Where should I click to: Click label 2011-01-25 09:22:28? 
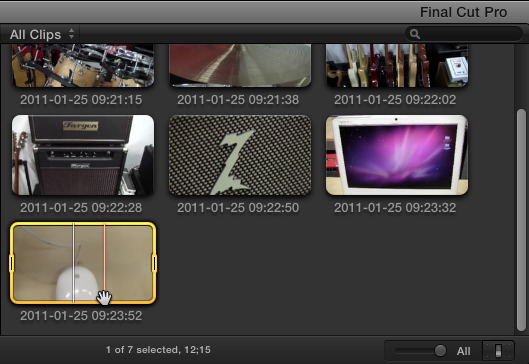(81, 207)
